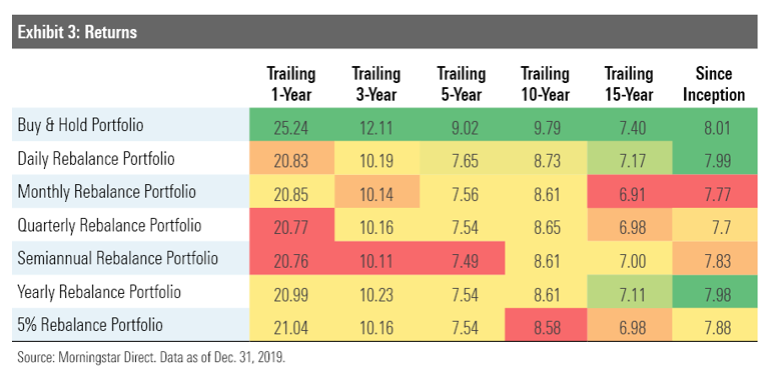
Task: Click the Morningstar Direct source note
Action: pyautogui.click(x=152, y=358)
